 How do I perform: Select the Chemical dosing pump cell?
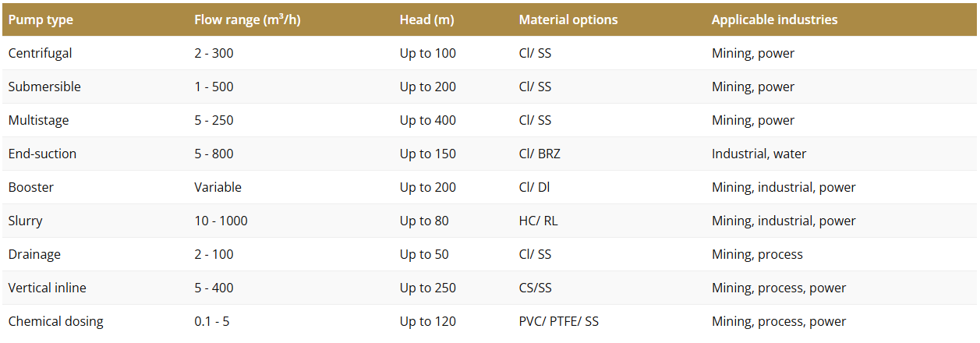[x=55, y=321]
